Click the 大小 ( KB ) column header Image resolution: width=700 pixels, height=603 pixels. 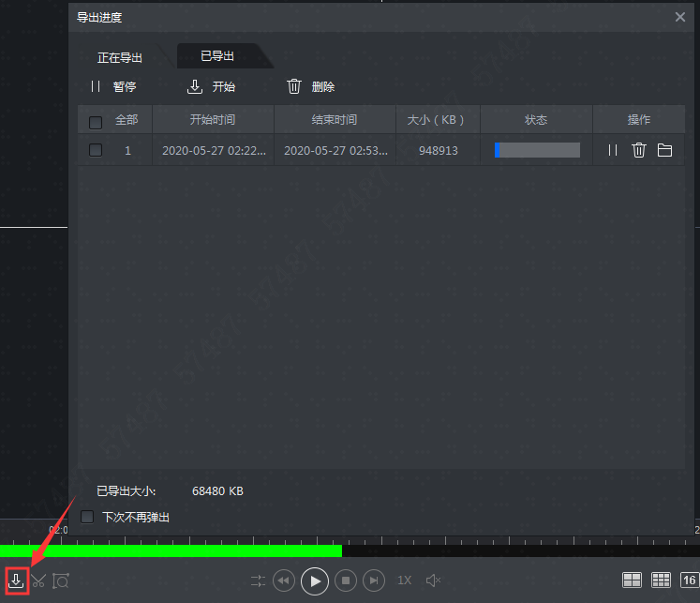tap(438, 120)
